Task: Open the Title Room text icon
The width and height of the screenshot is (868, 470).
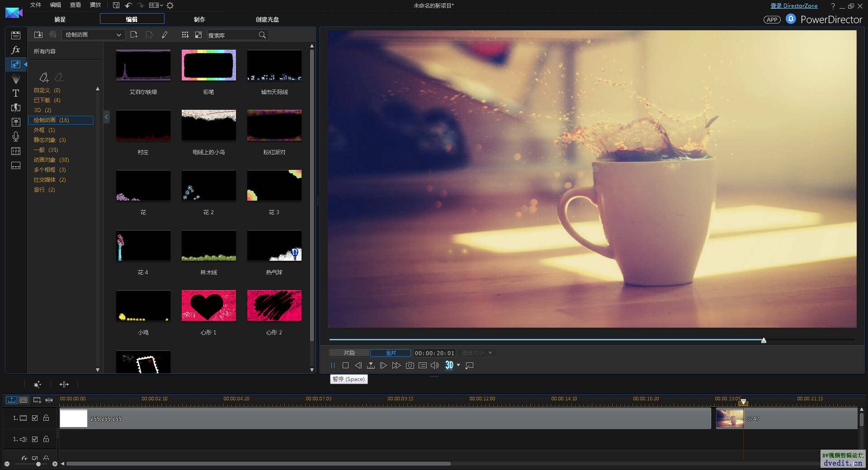Action: click(16, 93)
